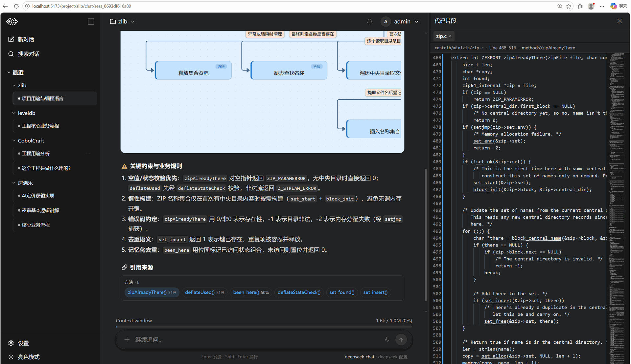The height and width of the screenshot is (364, 631).
Task: Select the zip.c code tab
Action: tap(441, 36)
